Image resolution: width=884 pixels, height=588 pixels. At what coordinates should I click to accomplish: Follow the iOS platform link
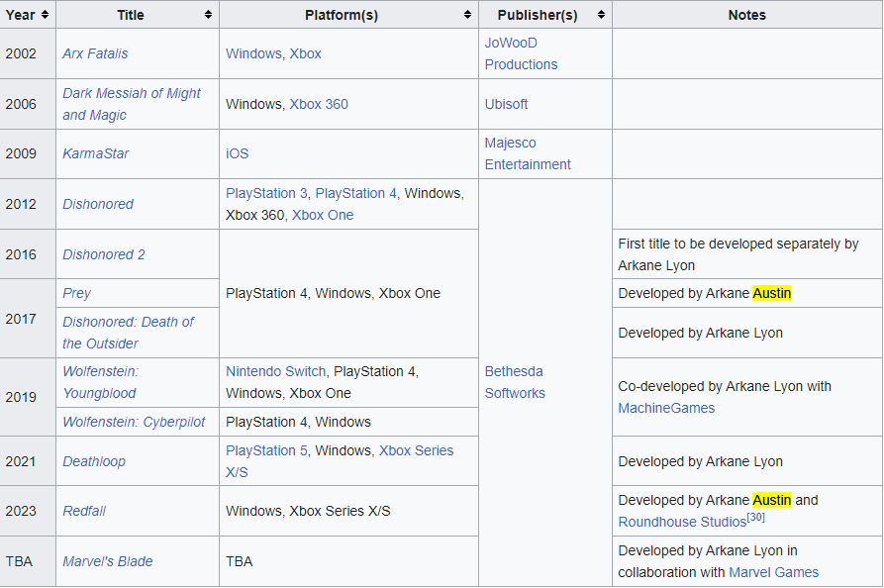pyautogui.click(x=237, y=153)
